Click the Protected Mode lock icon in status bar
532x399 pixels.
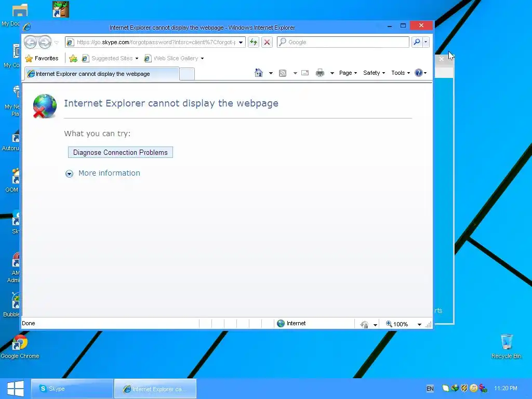364,325
